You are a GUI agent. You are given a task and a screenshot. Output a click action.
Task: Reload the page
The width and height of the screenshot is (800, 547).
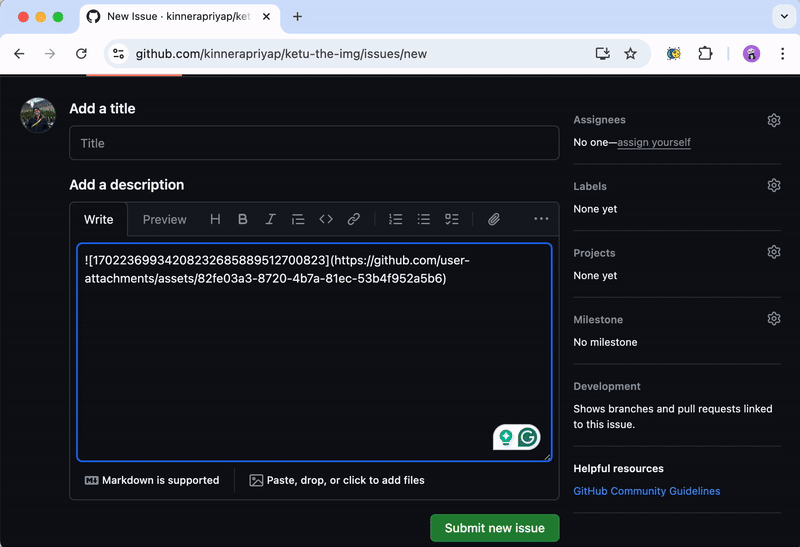coord(81,54)
